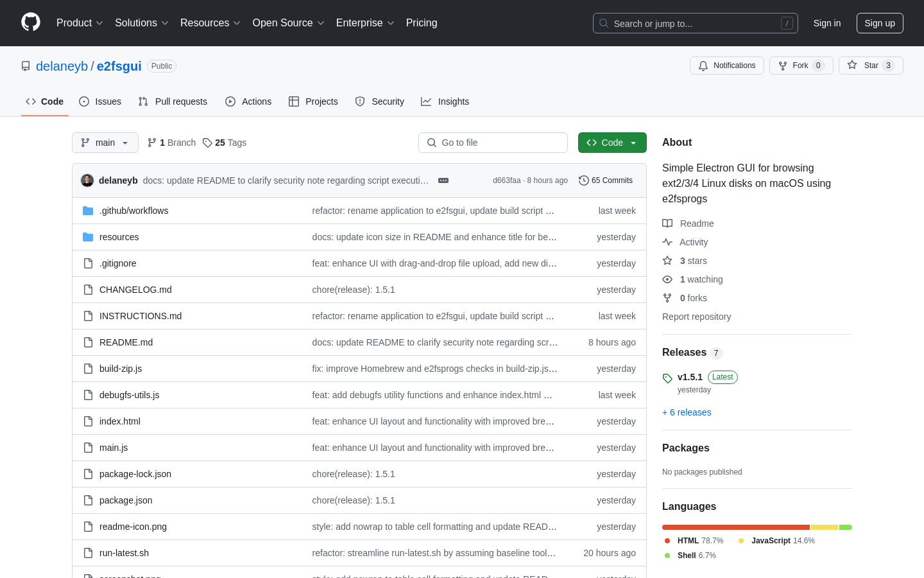Open Activity pulse link in About
This screenshot has width=924, height=578.
(685, 242)
